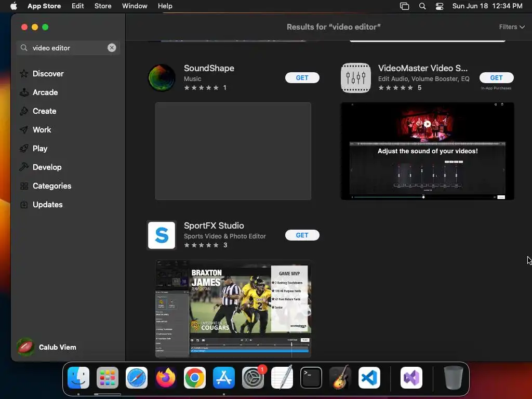Expand the Filters dropdown

tap(512, 27)
